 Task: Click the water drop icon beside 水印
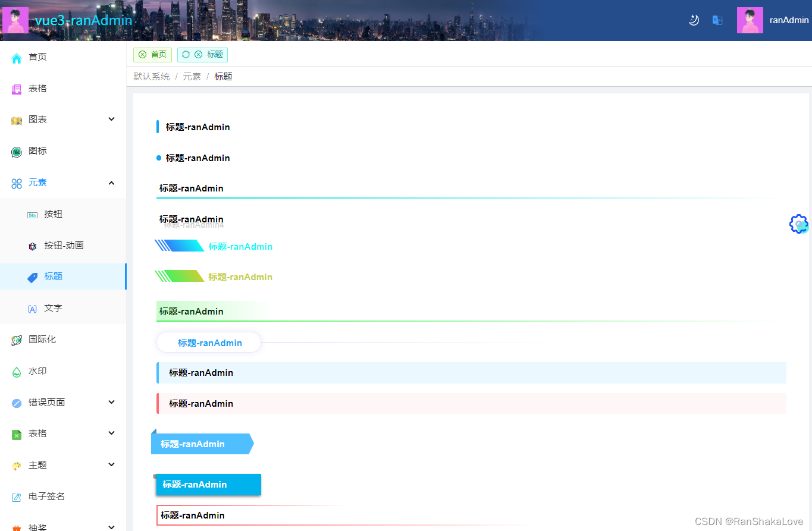(17, 372)
